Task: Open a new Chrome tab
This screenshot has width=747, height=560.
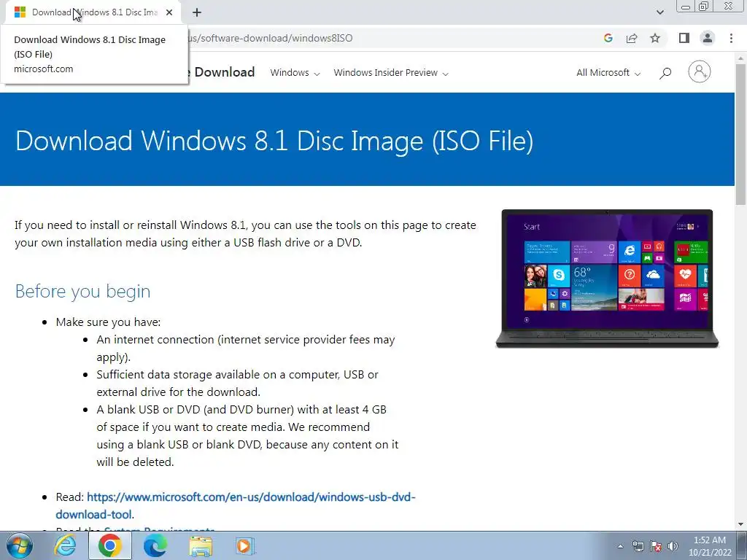Action: click(197, 12)
